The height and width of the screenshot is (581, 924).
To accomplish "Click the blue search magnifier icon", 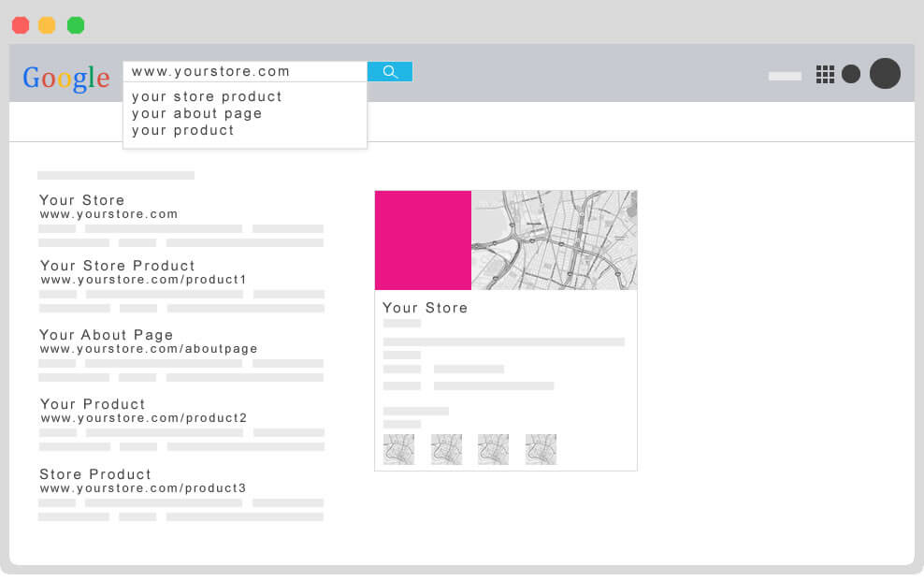I will [390, 71].
